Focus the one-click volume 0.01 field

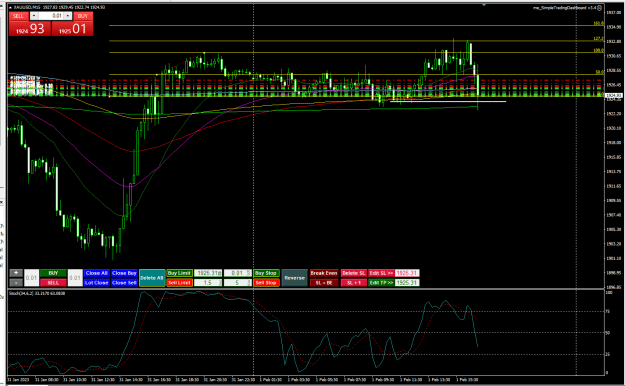[51, 16]
